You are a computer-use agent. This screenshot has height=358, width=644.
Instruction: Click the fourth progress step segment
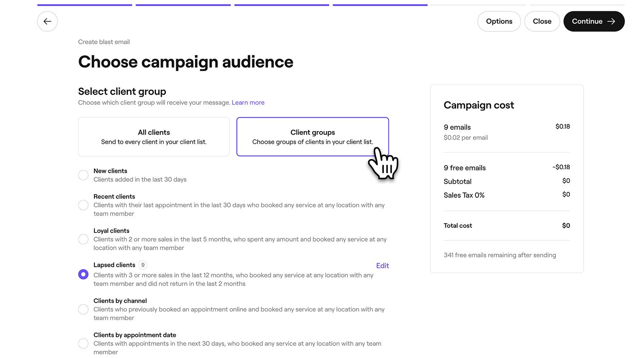click(380, 5)
